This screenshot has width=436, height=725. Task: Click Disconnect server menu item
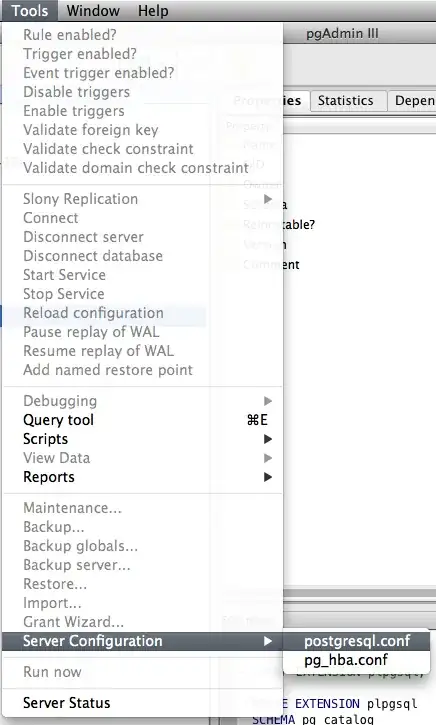pyautogui.click(x=142, y=237)
